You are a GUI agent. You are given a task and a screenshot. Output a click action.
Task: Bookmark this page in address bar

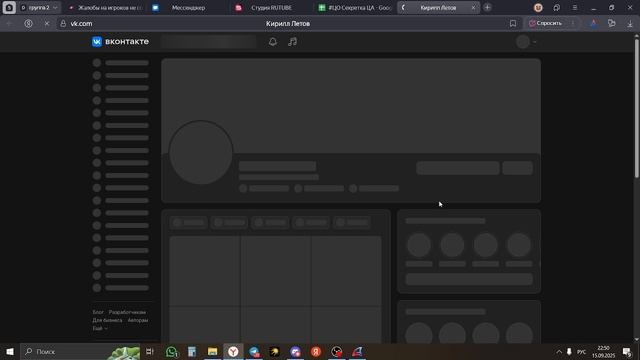point(513,24)
